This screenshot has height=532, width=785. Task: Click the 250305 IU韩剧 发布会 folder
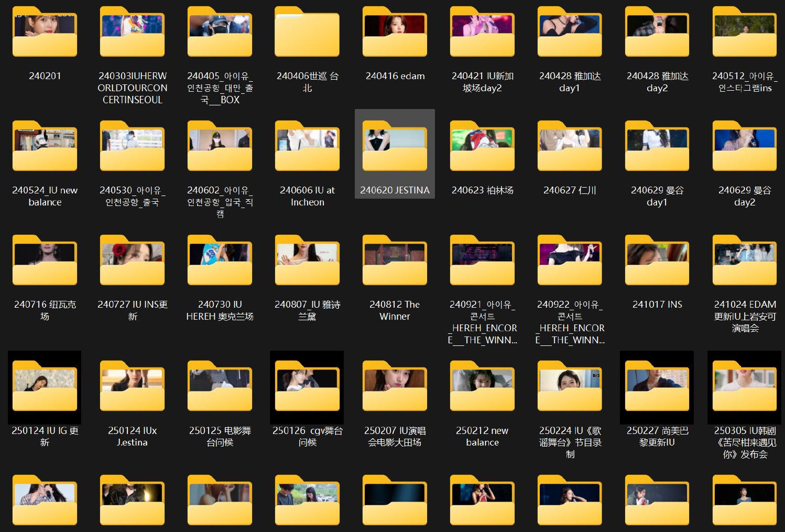[745, 387]
